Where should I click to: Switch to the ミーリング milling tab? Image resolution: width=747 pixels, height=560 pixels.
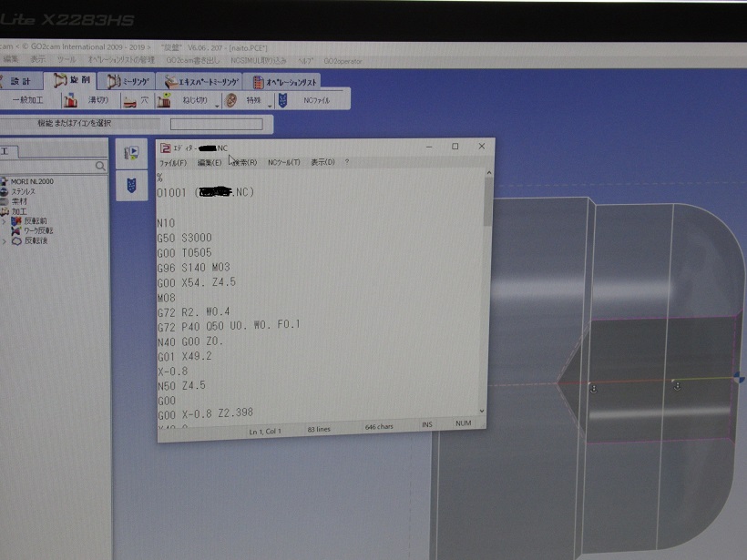coord(128,81)
